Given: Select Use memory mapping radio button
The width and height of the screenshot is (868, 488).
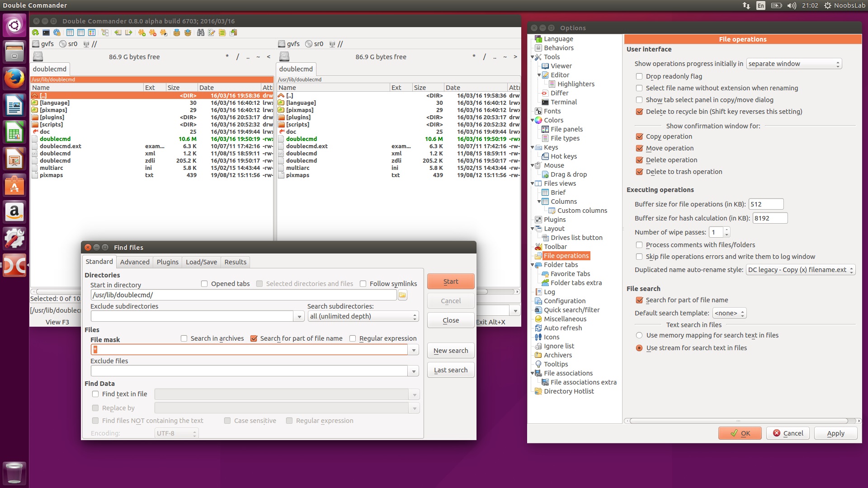Looking at the screenshot, I should (x=639, y=335).
